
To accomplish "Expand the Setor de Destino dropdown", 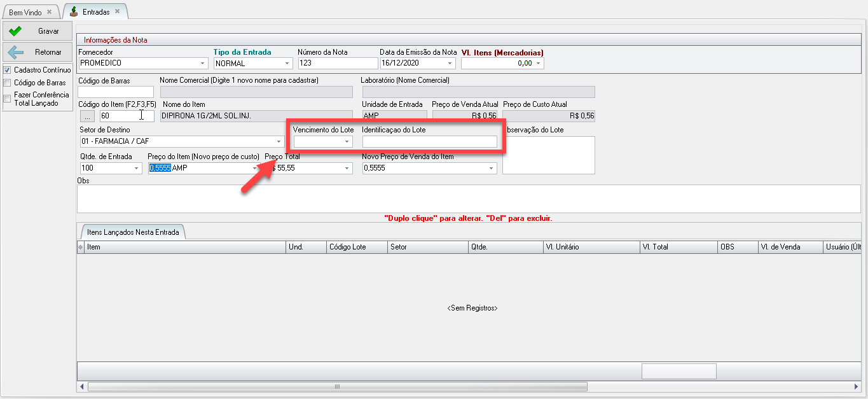I will click(279, 141).
